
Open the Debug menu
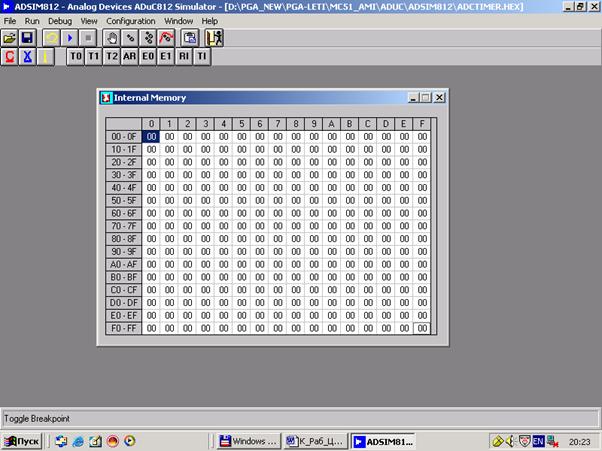60,20
